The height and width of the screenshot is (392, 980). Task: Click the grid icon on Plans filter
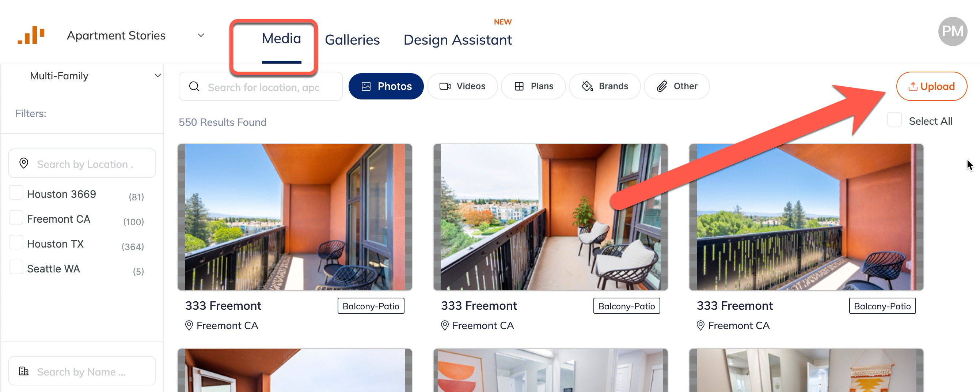coord(519,86)
